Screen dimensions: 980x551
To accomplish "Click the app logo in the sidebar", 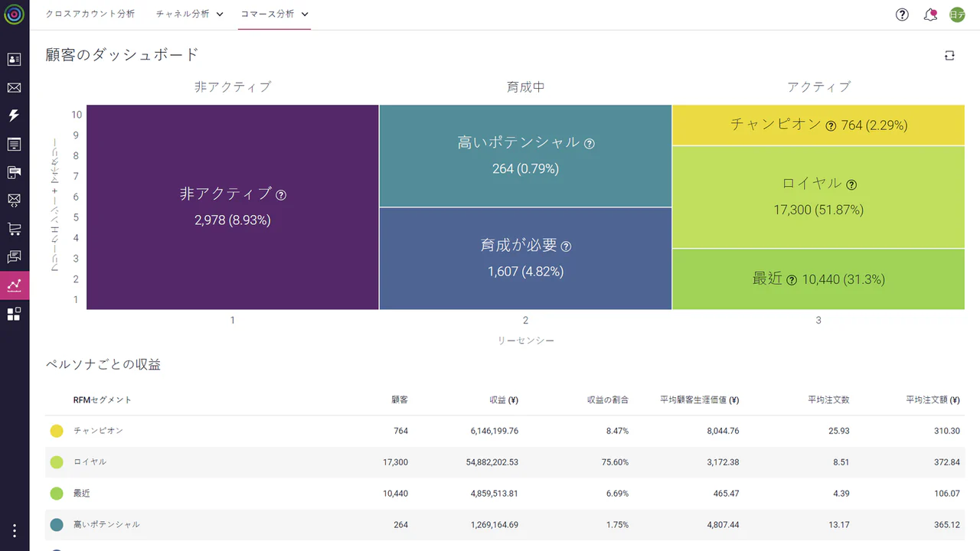I will tap(14, 15).
